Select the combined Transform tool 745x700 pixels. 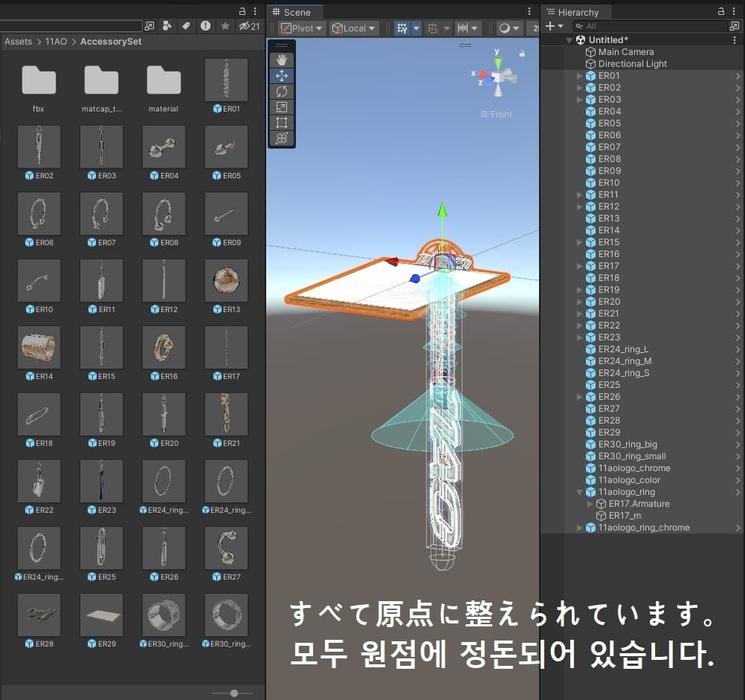282,138
